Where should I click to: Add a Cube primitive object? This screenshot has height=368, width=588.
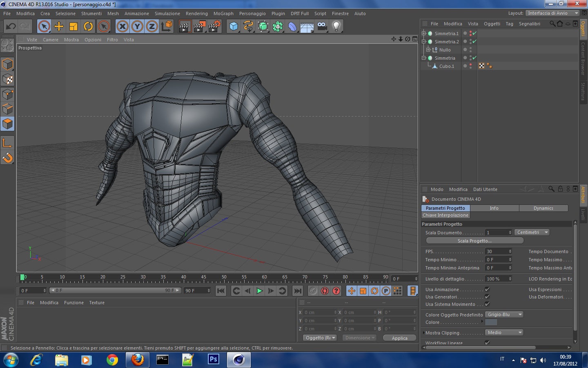[x=234, y=27]
